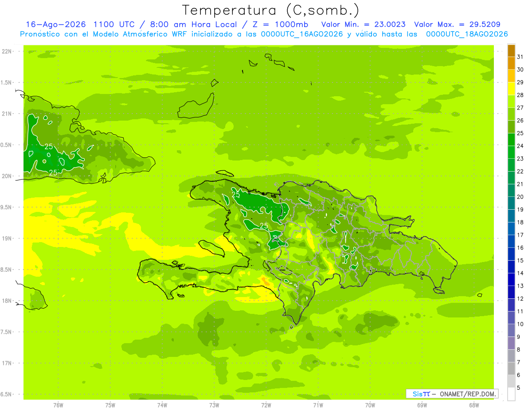The height and width of the screenshot is (411, 532).
Task: Click the 69W longitude label
Action: tap(422, 405)
